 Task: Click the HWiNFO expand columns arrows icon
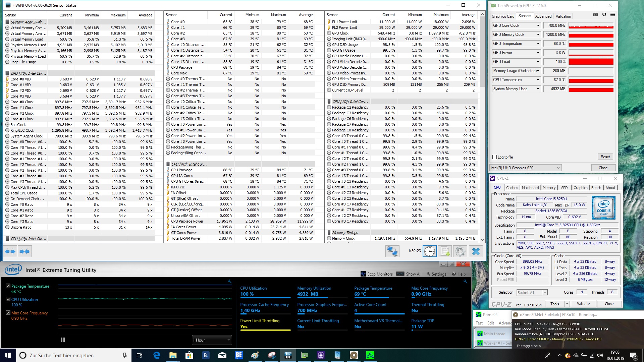[x=10, y=251]
